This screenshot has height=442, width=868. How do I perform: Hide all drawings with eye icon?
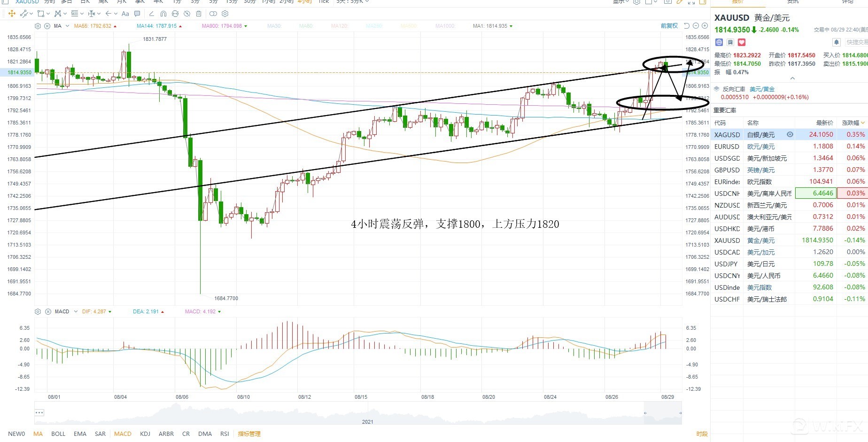coord(187,14)
